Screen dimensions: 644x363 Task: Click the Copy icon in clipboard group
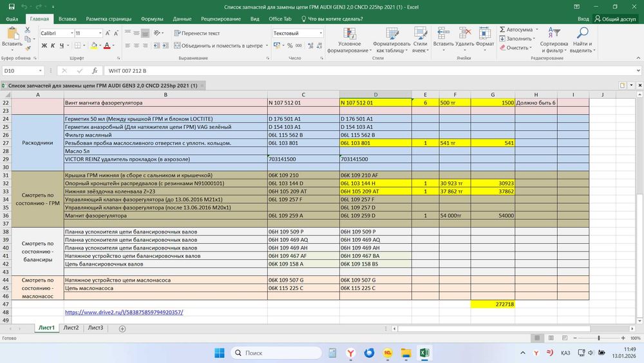tap(28, 39)
